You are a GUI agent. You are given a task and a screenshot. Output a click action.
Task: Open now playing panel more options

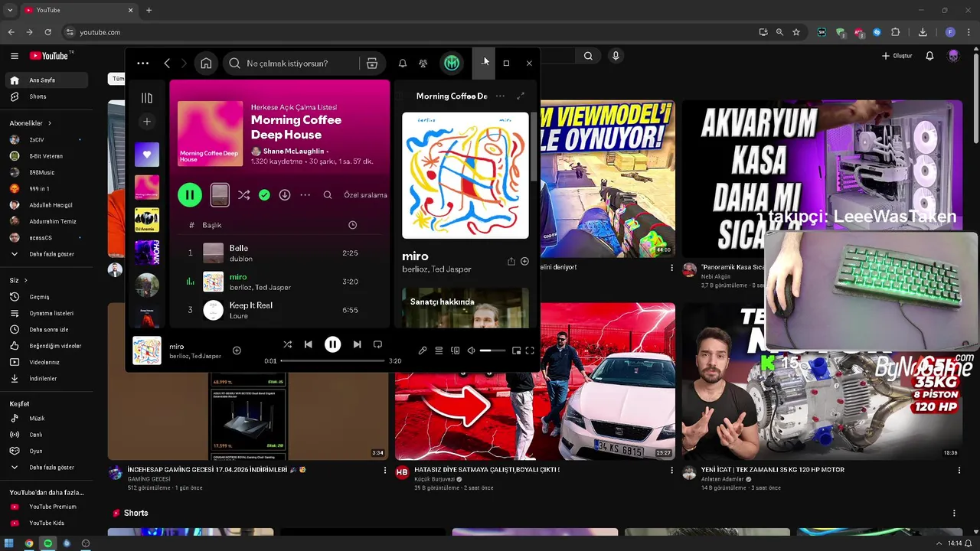[x=500, y=96]
